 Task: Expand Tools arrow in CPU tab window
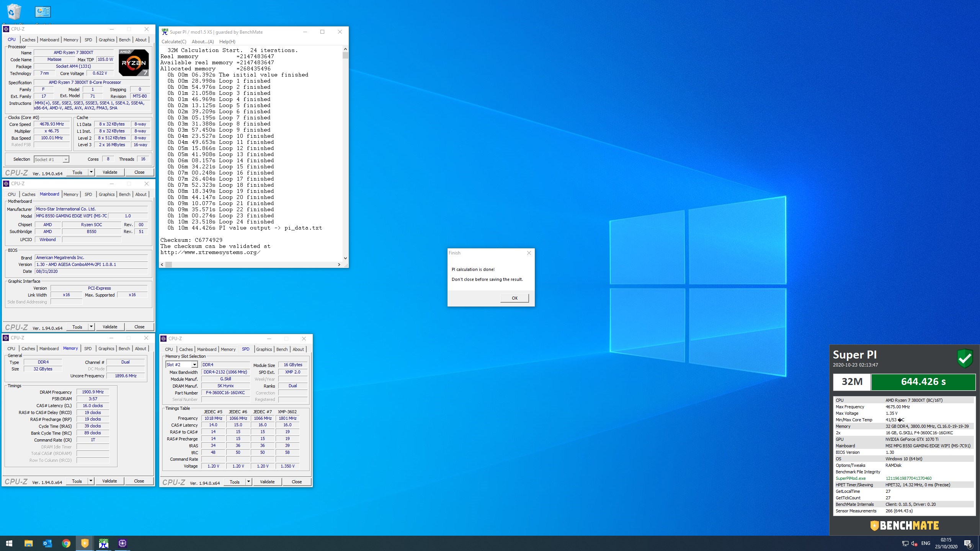(x=91, y=172)
